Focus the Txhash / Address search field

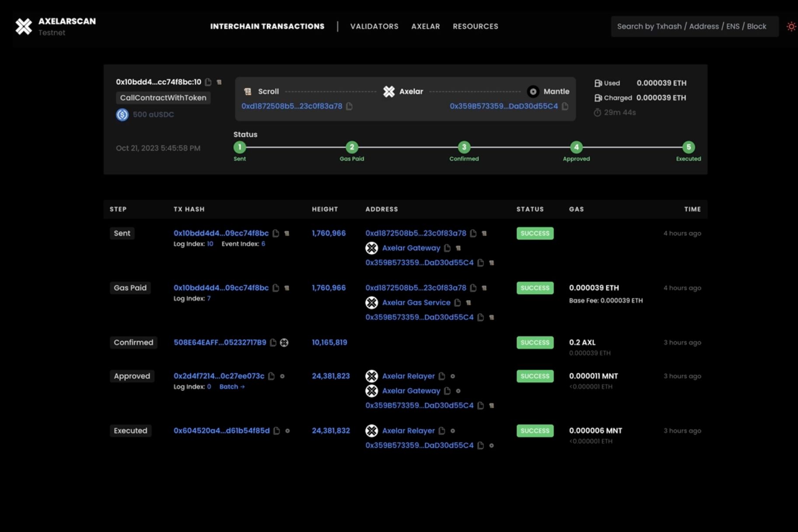[x=695, y=27]
